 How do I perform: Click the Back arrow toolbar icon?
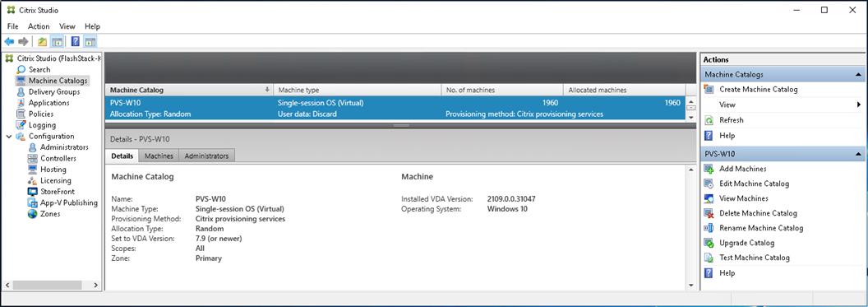(9, 41)
